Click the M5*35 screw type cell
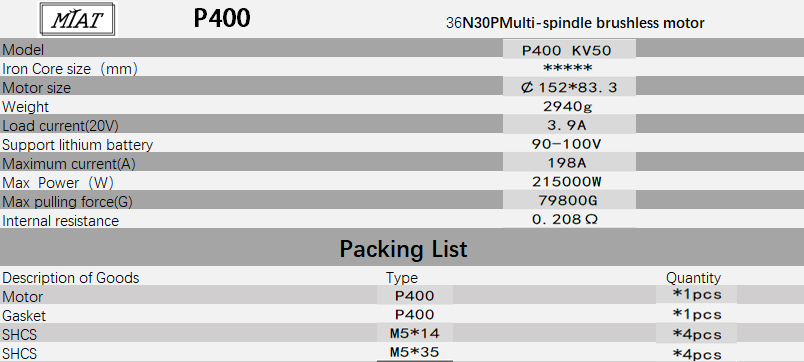The width and height of the screenshot is (804, 362). coord(415,352)
